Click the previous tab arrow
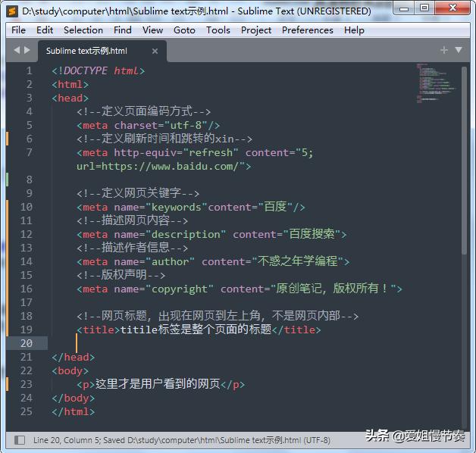 coord(17,51)
